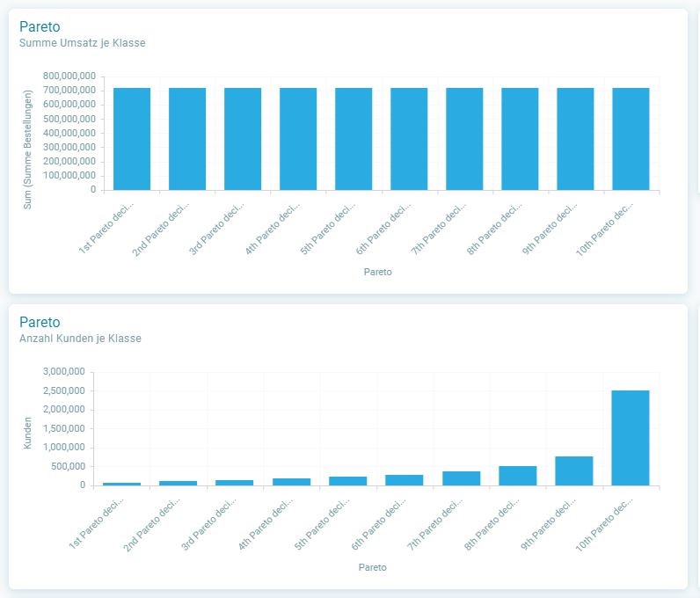Click the 'Sum (Summe Bestellungen)' axis title
700x598 pixels.
coord(27,149)
